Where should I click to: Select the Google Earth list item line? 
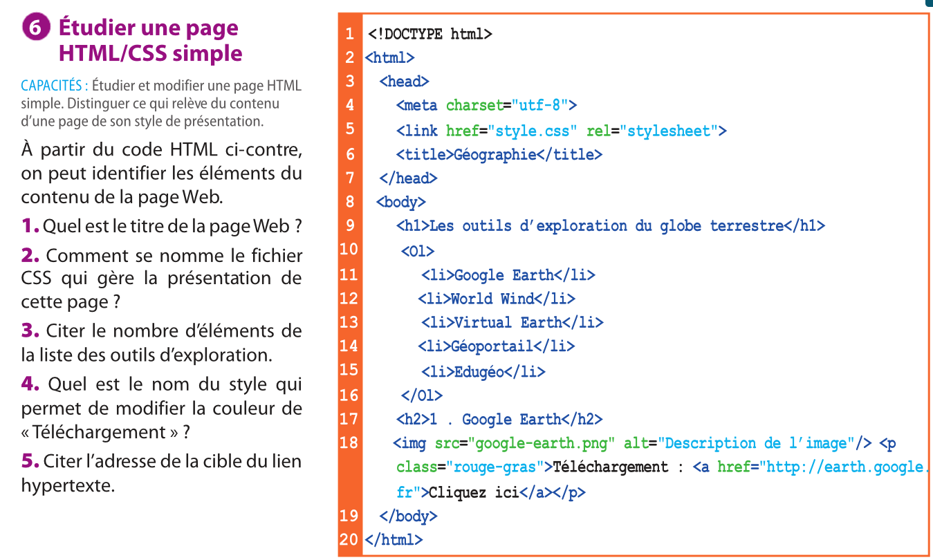click(x=508, y=275)
